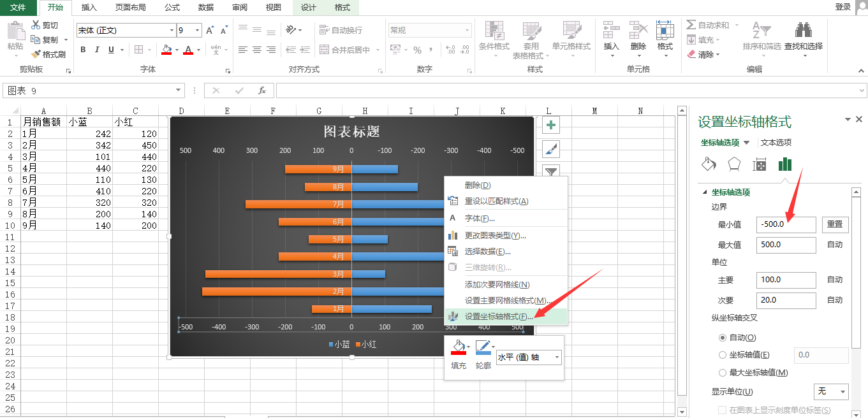Open the font name dropdown
This screenshot has width=868, height=418.
click(x=172, y=30)
